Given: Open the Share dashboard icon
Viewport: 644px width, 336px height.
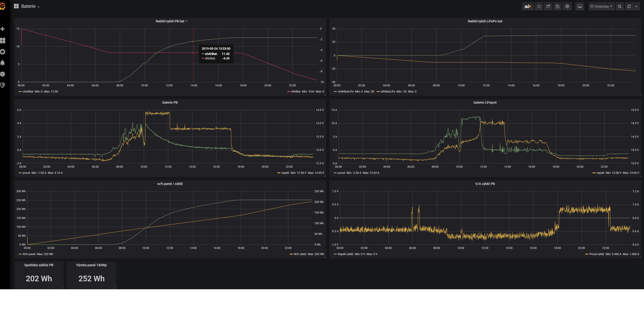Looking at the screenshot, I should click(x=548, y=6).
